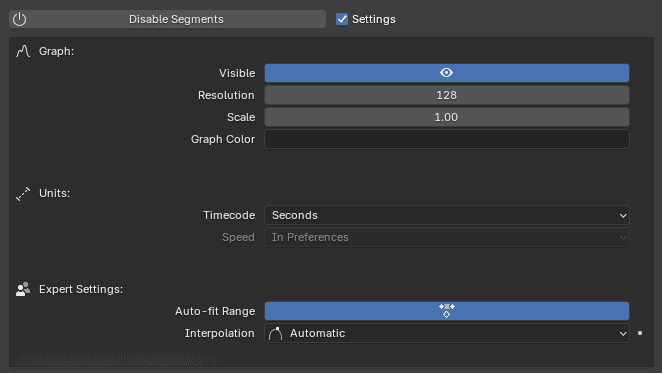Click the Expert Settings: heading text

click(81, 289)
